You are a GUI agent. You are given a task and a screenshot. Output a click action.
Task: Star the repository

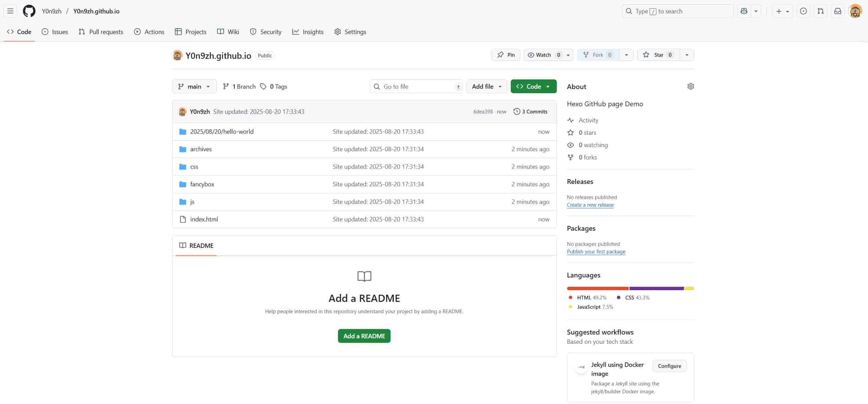pyautogui.click(x=658, y=55)
